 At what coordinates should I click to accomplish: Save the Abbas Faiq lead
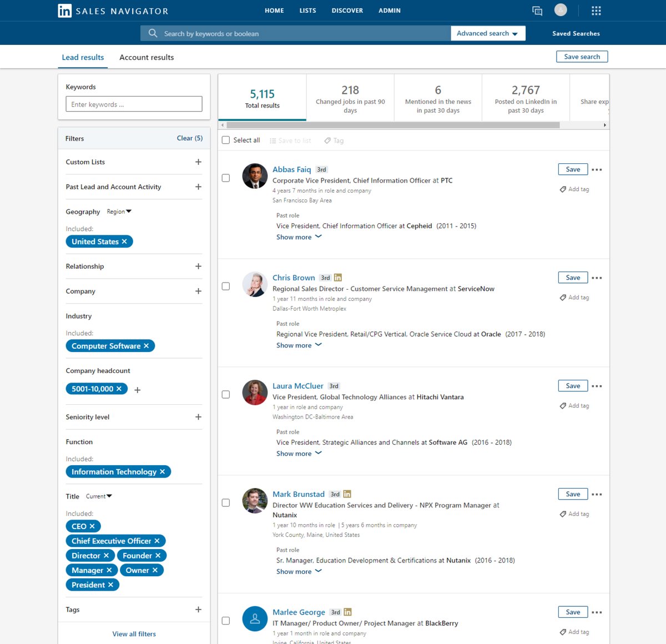(573, 169)
